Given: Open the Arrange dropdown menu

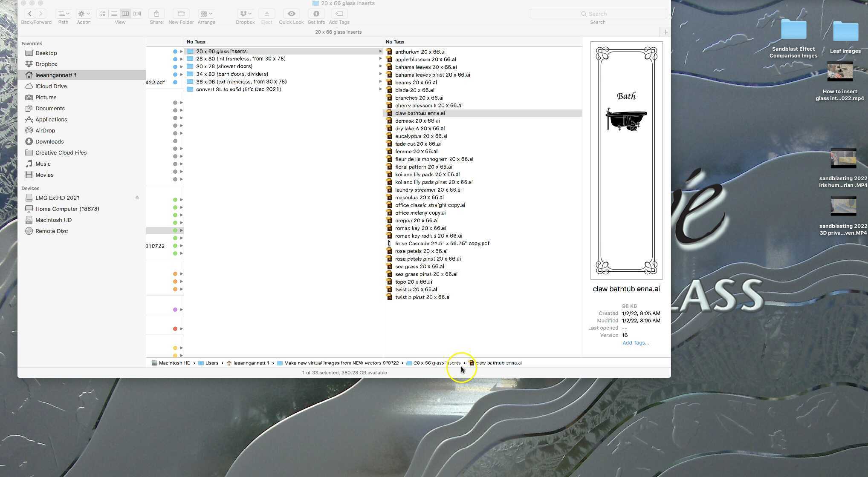Looking at the screenshot, I should [206, 14].
